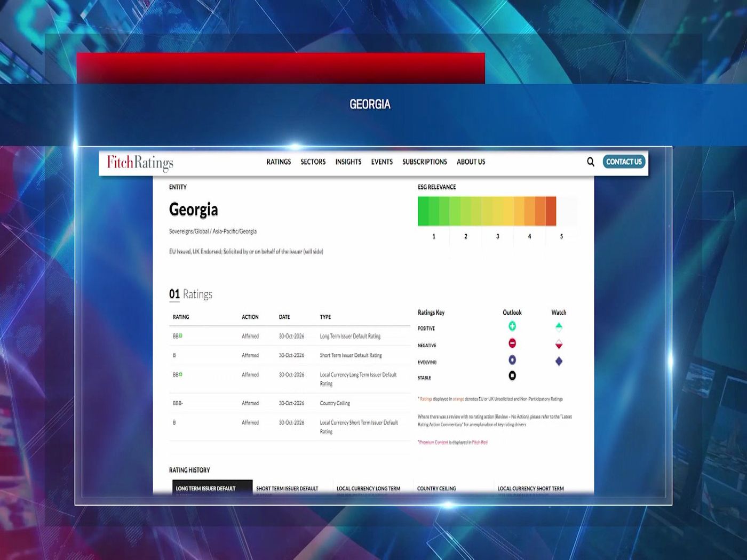This screenshot has width=747, height=560.
Task: Open the Sectors navigation menu
Action: click(313, 162)
